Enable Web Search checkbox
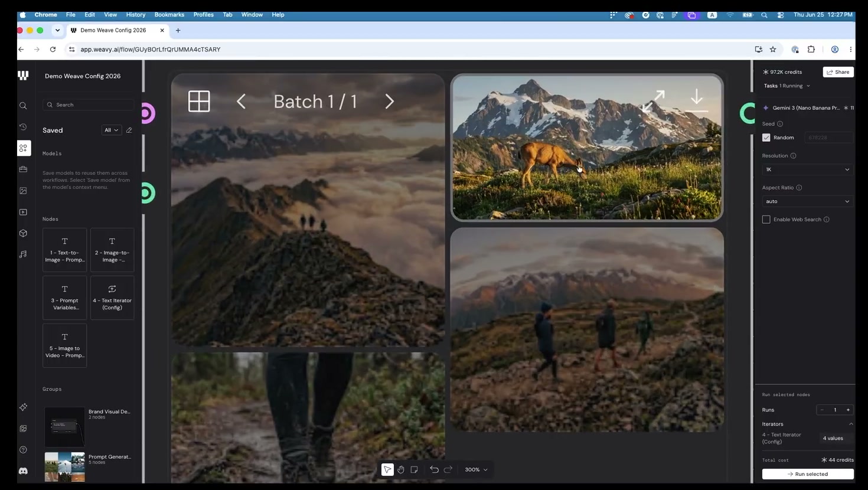 point(766,220)
